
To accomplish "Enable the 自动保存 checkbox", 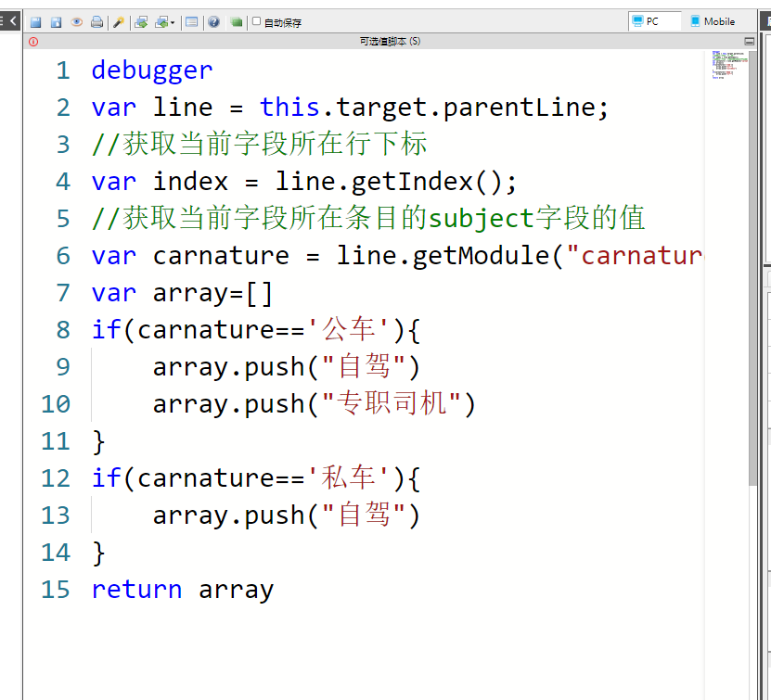I will click(257, 21).
